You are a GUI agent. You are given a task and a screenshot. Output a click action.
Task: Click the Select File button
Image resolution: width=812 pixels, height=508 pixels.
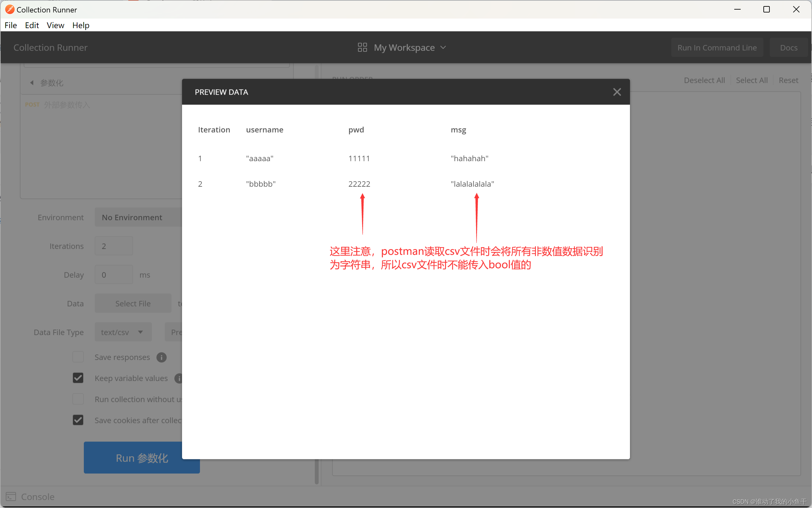(x=133, y=303)
